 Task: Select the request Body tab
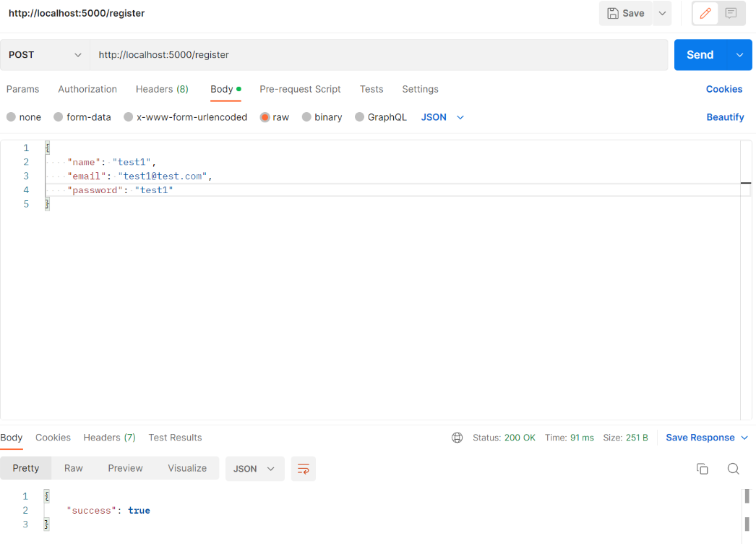225,89
